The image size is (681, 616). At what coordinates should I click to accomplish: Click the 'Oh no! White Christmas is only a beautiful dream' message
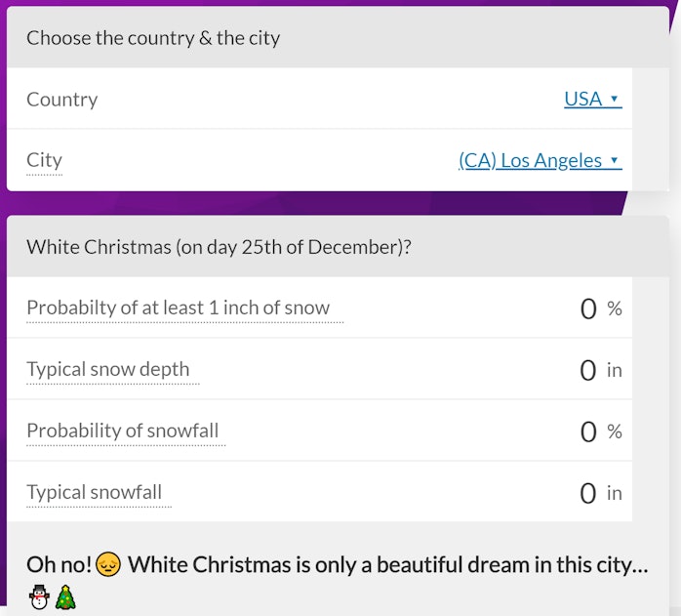[x=338, y=565]
